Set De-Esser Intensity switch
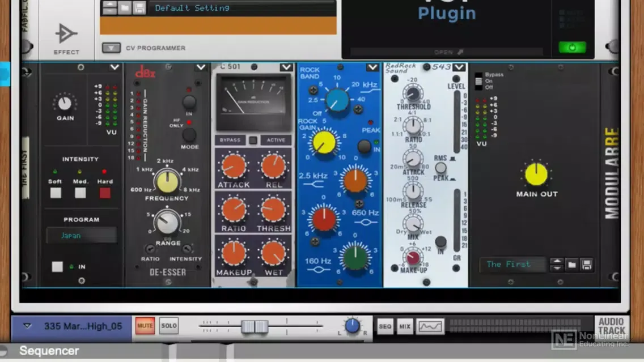644x362 pixels. 187,249
